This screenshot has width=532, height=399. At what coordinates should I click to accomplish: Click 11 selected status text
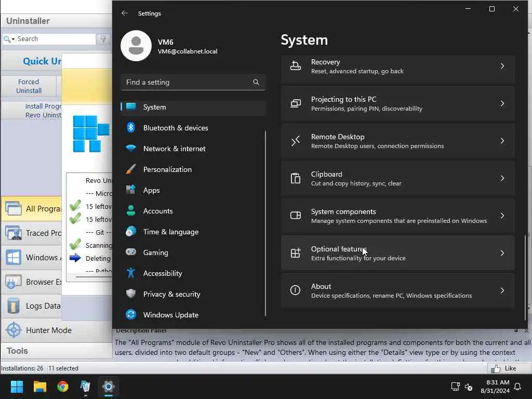pyautogui.click(x=63, y=368)
